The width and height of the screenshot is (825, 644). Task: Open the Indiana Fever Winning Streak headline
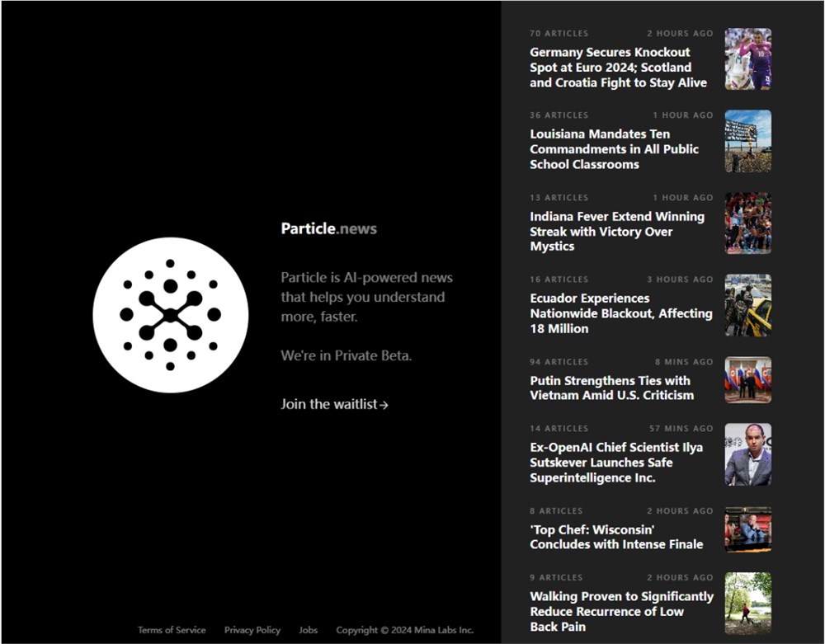click(x=616, y=232)
